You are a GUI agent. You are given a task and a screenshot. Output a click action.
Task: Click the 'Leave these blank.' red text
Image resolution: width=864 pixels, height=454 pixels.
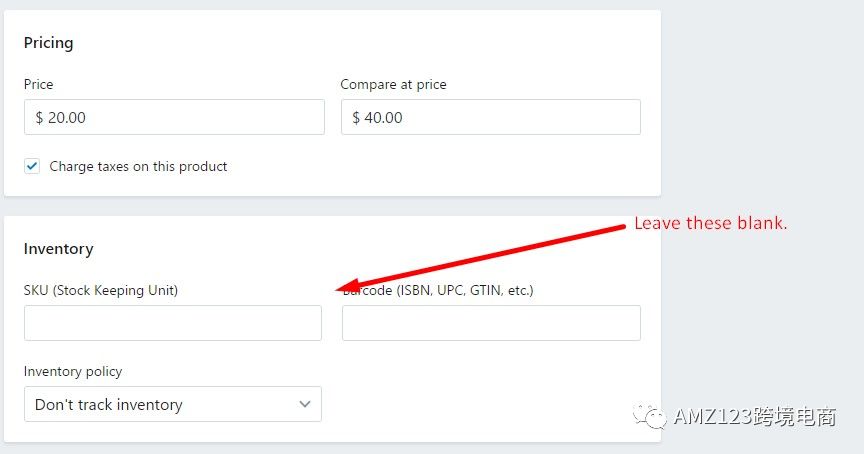(x=711, y=223)
